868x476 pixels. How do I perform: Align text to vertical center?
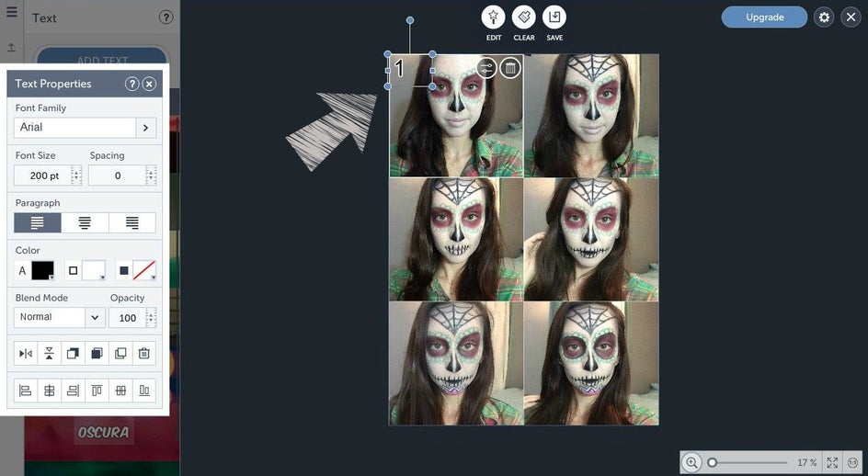click(120, 391)
